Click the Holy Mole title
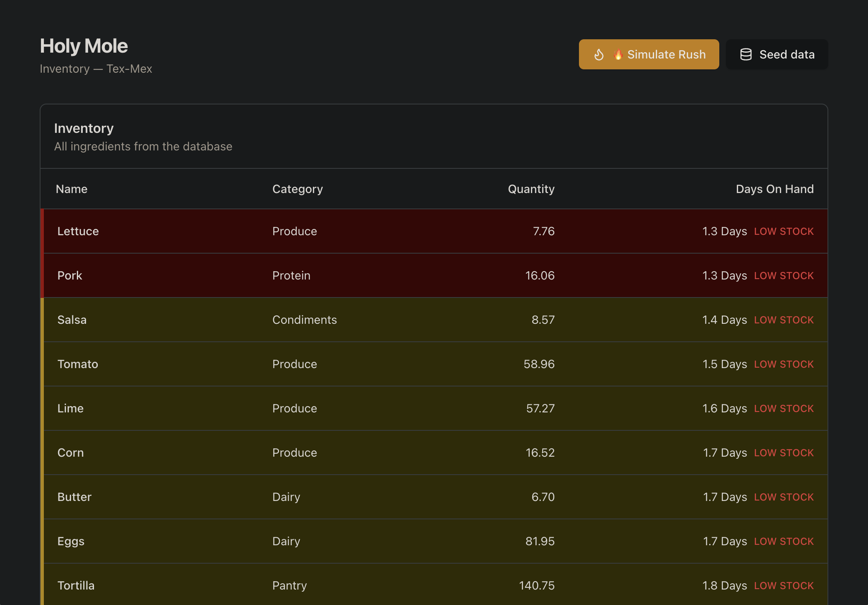 coord(84,46)
